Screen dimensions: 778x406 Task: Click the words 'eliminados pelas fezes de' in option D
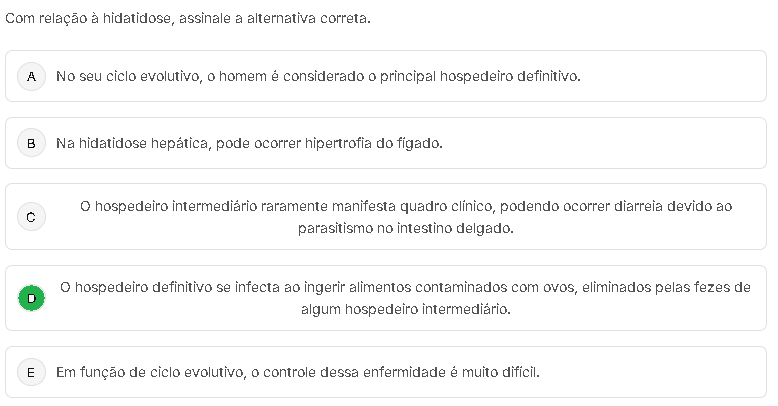pyautogui.click(x=668, y=287)
